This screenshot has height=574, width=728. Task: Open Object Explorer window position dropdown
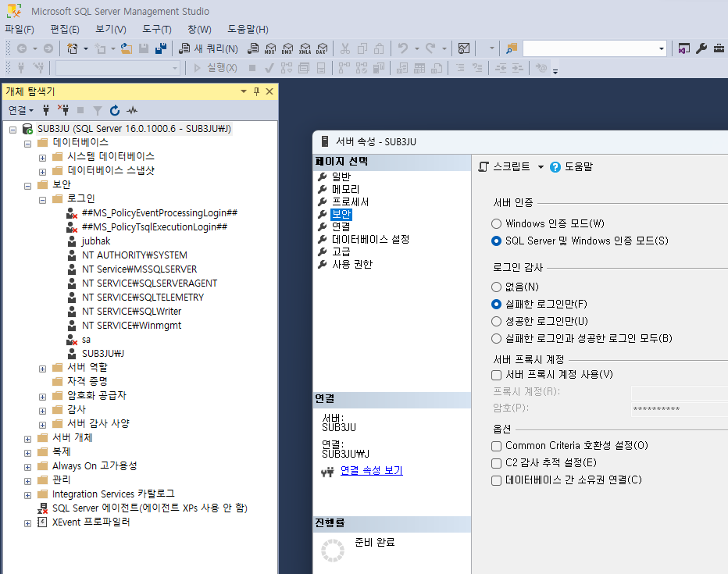243,91
